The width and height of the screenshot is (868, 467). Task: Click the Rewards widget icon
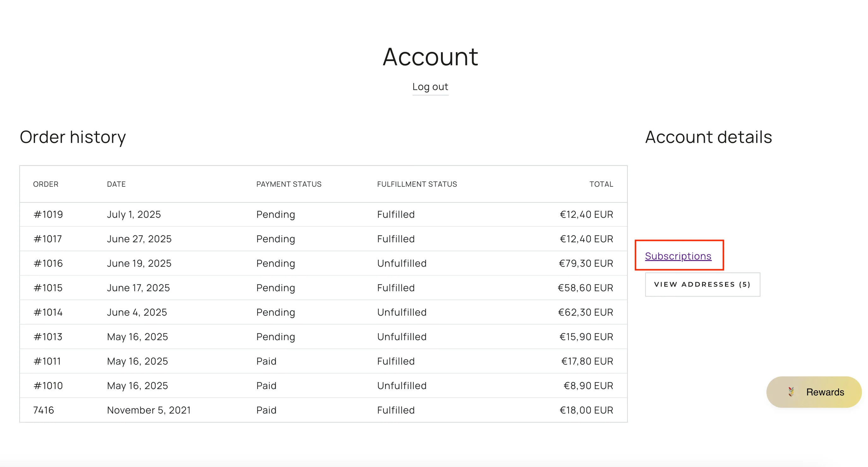coord(791,392)
